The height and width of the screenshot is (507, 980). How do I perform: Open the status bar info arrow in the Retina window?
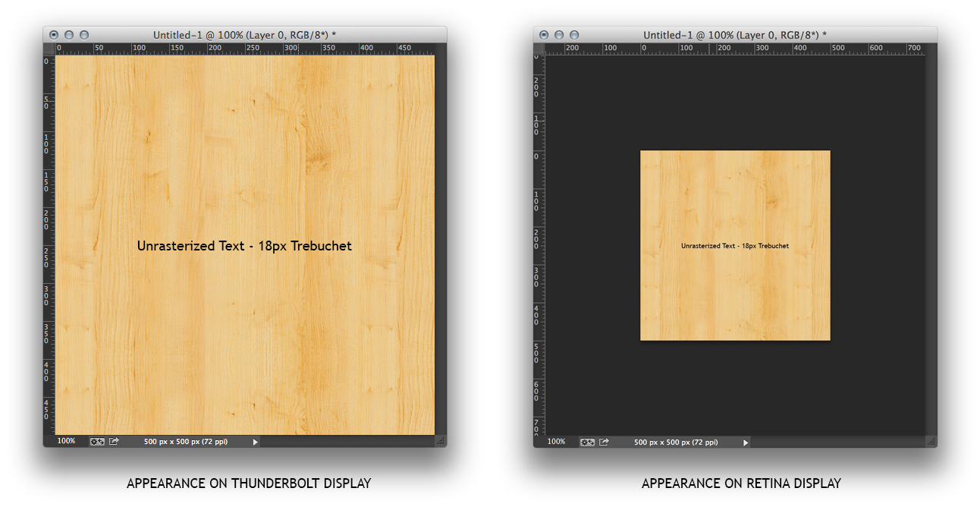tap(746, 442)
